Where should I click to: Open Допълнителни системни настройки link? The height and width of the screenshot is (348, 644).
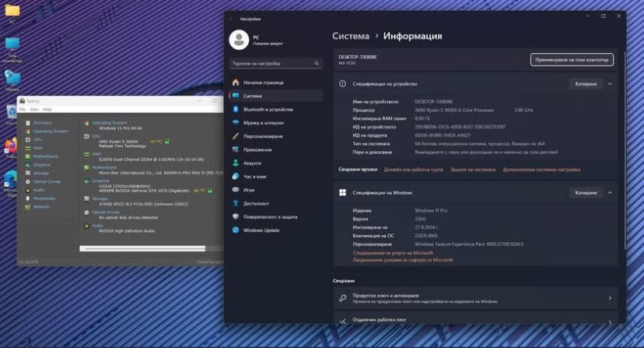542,170
